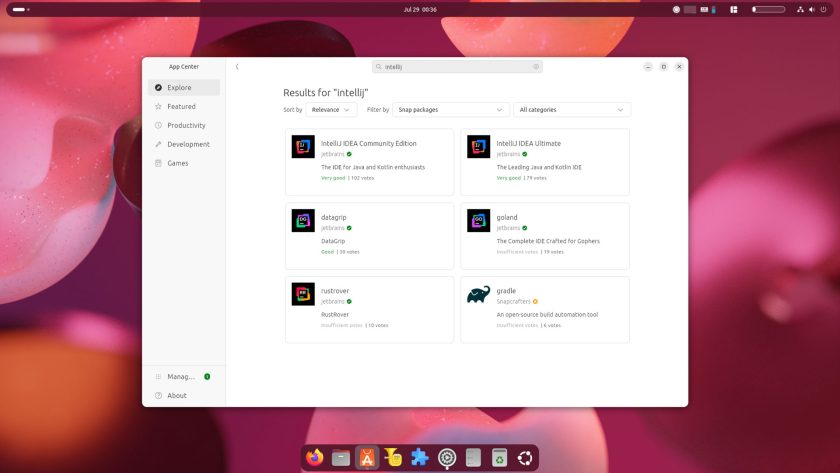Click verified badge on IntelliJ Community publisher

(349, 154)
